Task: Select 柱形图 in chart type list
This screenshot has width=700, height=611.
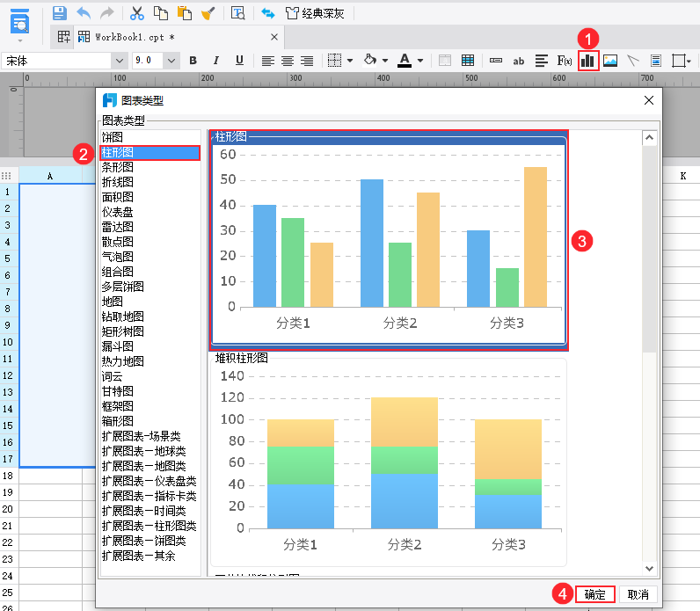Action: pyautogui.click(x=150, y=153)
